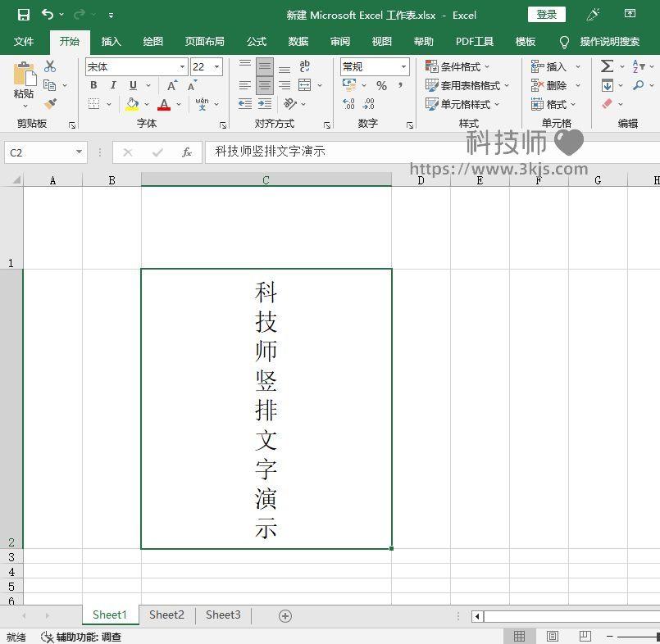Open the 对齐方式 alignment dialog launcher
Image resolution: width=660 pixels, height=644 pixels.
click(327, 125)
